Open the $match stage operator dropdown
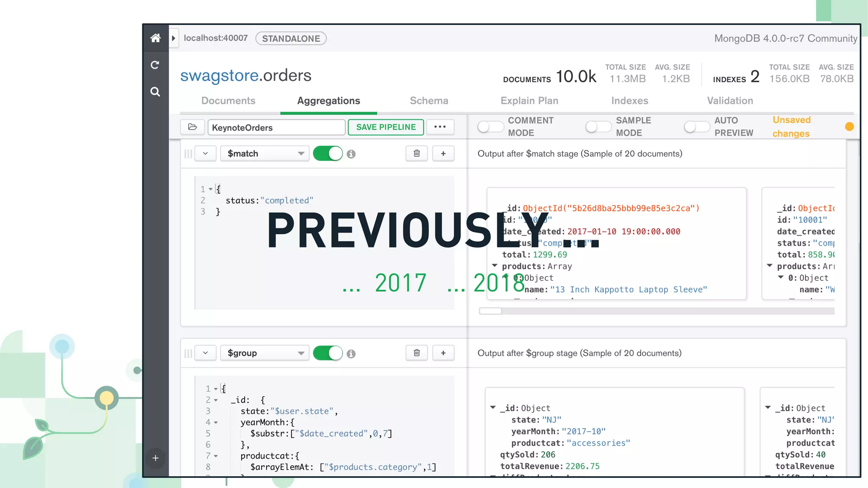 pyautogui.click(x=264, y=153)
